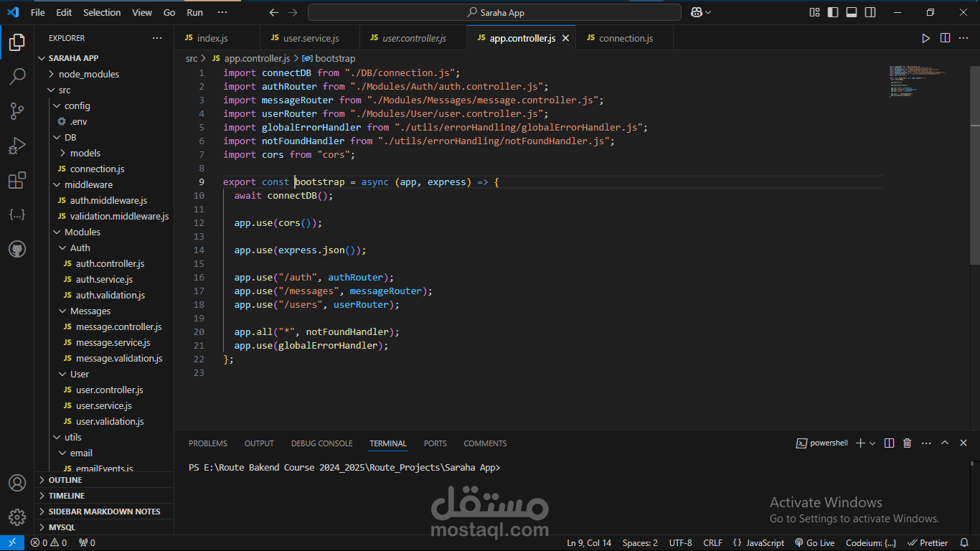Open editor More Actions menu
The image size is (980, 551).
tap(964, 38)
